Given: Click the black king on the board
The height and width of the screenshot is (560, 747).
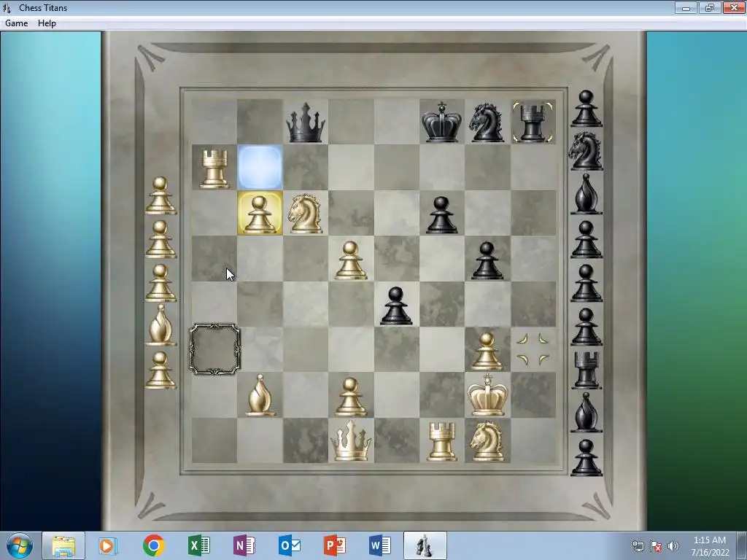Looking at the screenshot, I should [x=441, y=122].
